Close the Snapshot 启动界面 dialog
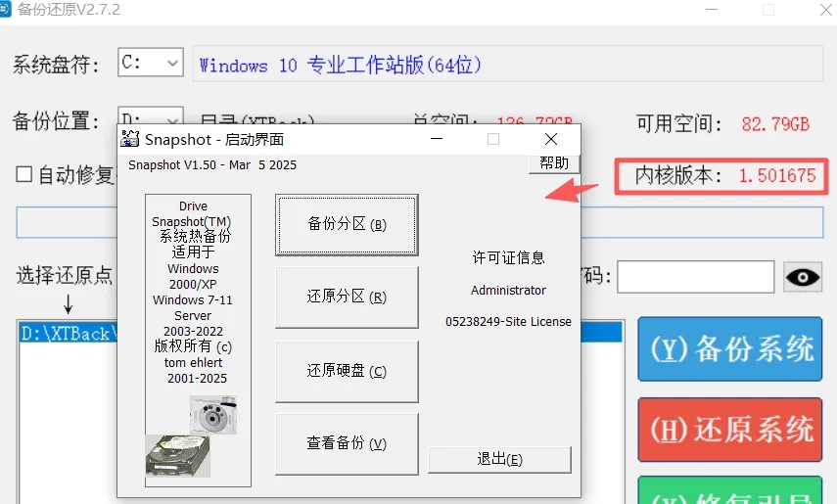837x504 pixels. [551, 139]
